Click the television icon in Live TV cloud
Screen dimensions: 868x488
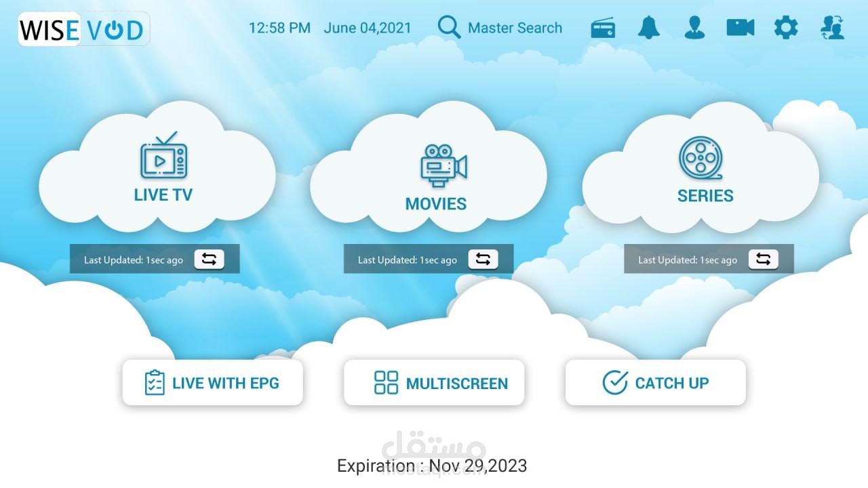pos(163,155)
